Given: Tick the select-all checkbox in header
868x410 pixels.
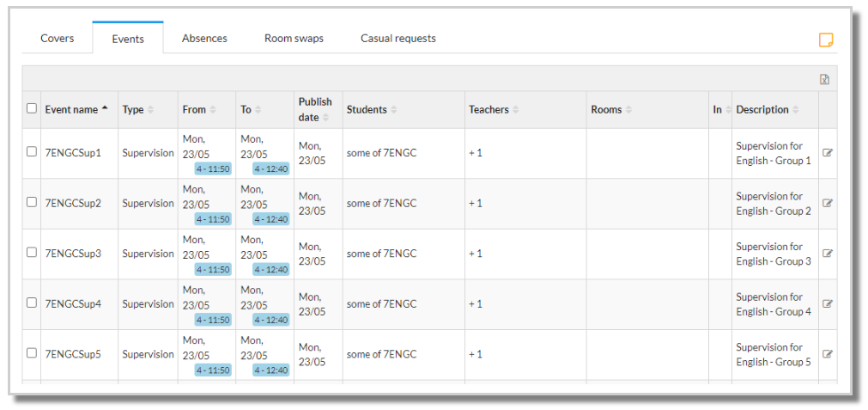Looking at the screenshot, I should pos(32,108).
